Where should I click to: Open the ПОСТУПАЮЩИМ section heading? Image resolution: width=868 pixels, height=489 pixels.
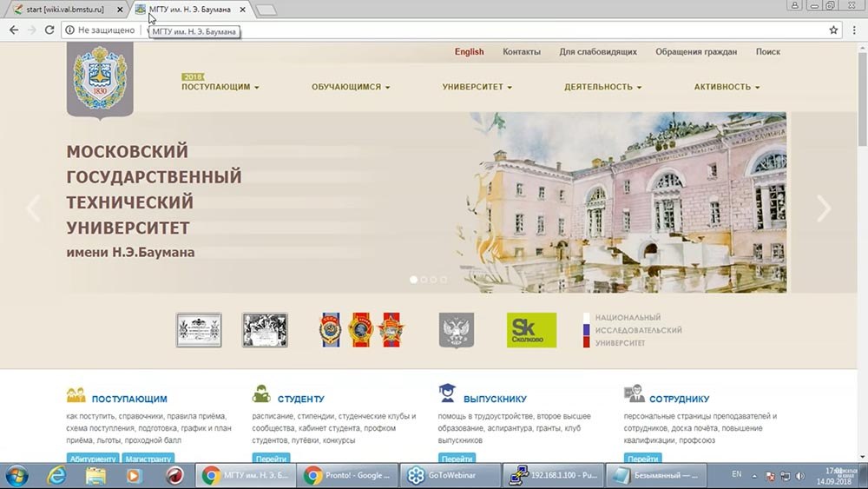coord(129,399)
